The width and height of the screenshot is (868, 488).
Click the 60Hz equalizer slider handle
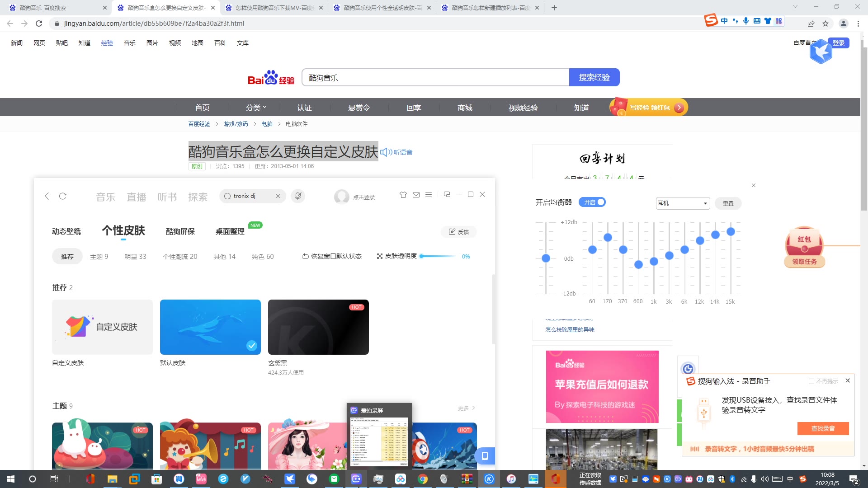(x=592, y=249)
